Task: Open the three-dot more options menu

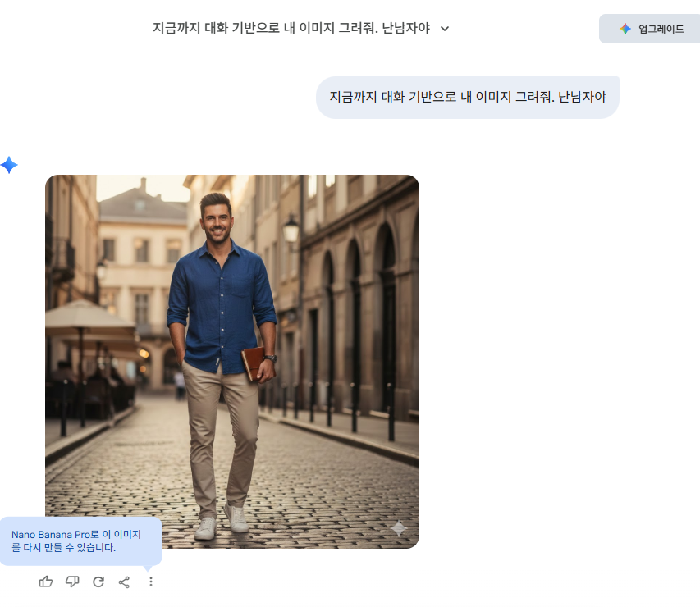Action: [x=150, y=582]
